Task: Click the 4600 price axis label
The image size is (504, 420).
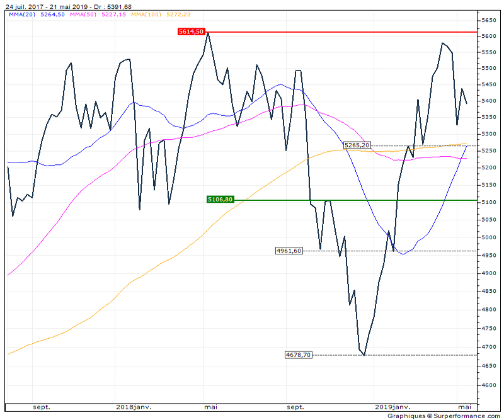Action: [x=489, y=385]
